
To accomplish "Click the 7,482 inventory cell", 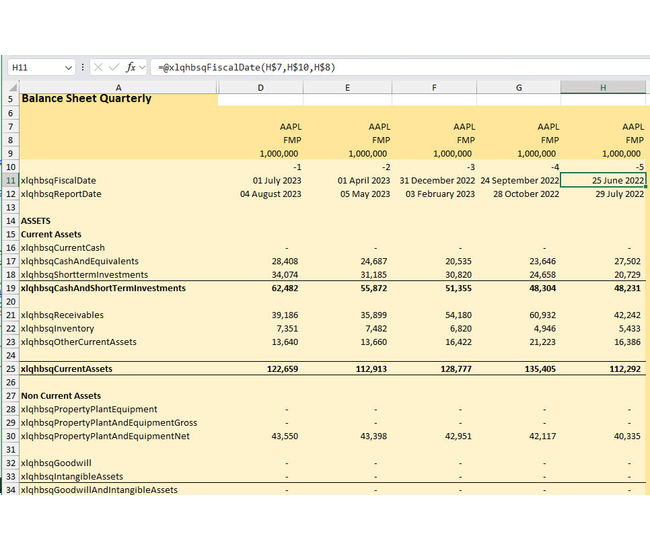I will (x=348, y=328).
